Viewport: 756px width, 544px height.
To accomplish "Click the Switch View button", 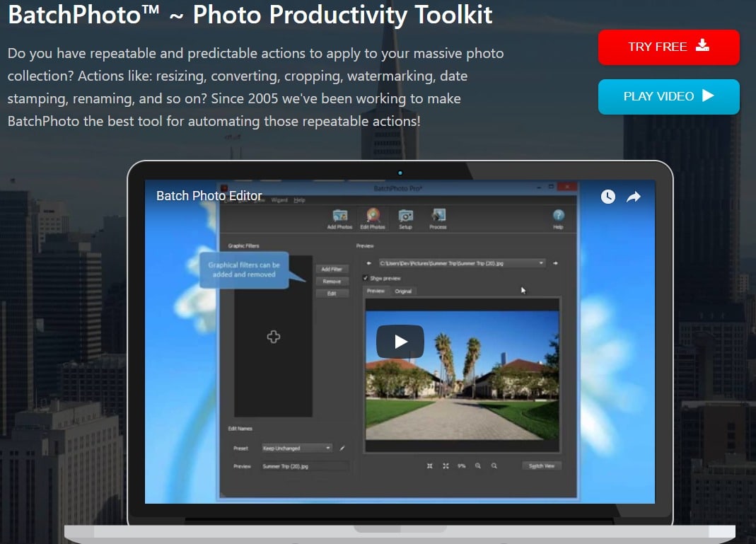I will (542, 466).
